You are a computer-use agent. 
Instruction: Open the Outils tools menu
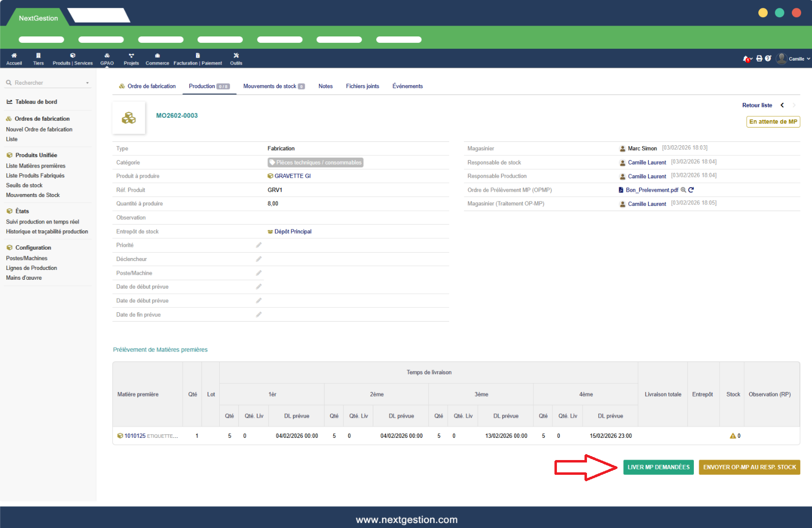236,59
